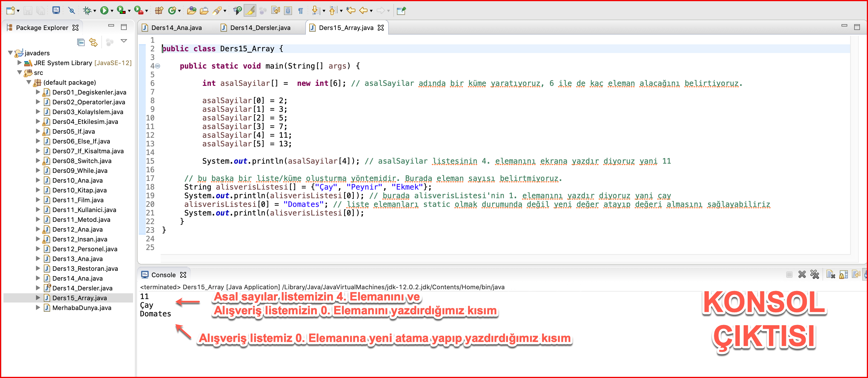
Task: Toggle Show Whitespace Characters pilcrow
Action: coord(301,10)
